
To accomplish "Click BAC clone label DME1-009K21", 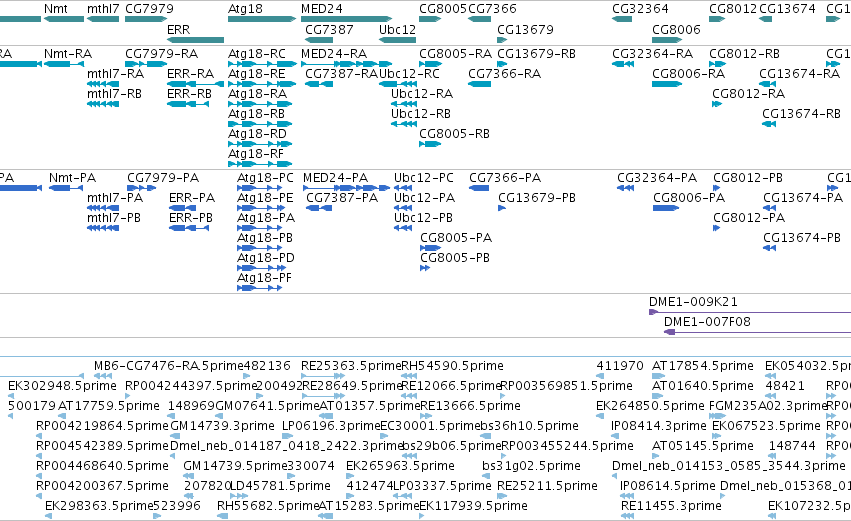I will click(x=694, y=302).
